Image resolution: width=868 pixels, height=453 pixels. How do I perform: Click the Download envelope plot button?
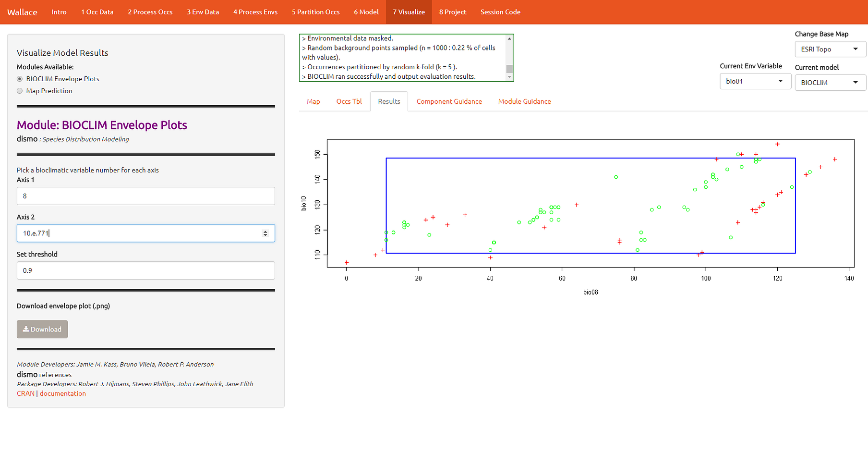[42, 329]
